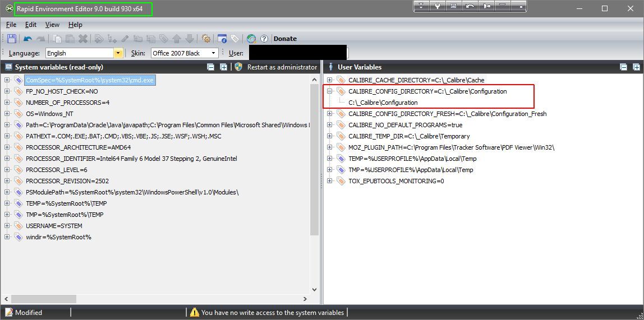Click the blue Undo arrow in toolbar
Screen dimensions: 644x320
coord(27,39)
